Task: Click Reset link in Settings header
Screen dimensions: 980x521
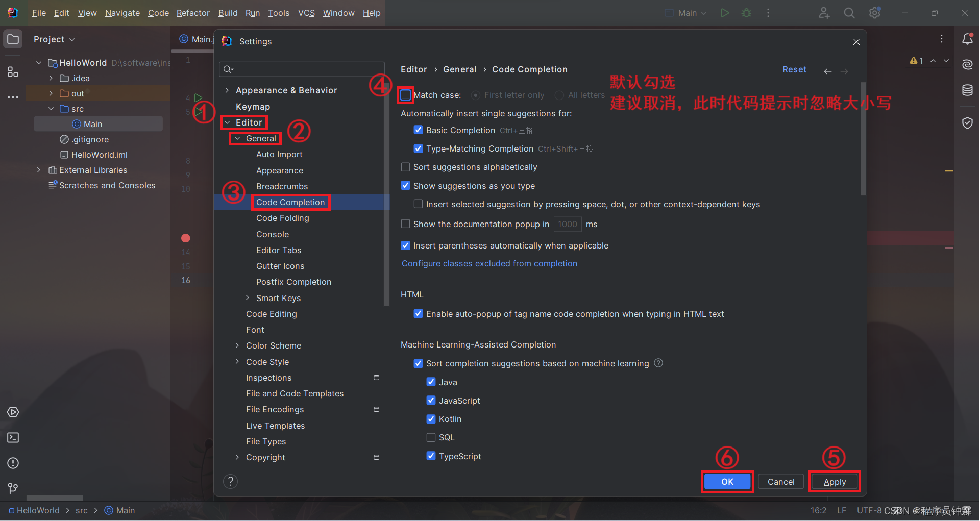Action: pos(794,69)
